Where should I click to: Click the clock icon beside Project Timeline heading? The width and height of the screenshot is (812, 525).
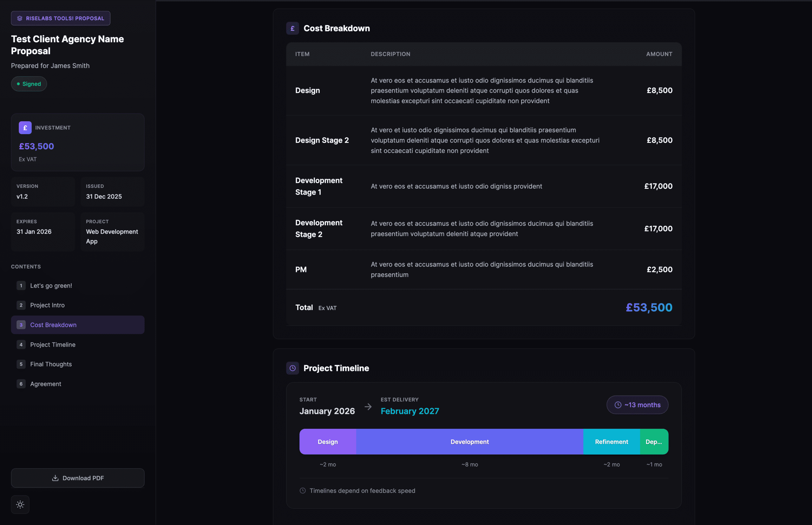pyautogui.click(x=292, y=368)
